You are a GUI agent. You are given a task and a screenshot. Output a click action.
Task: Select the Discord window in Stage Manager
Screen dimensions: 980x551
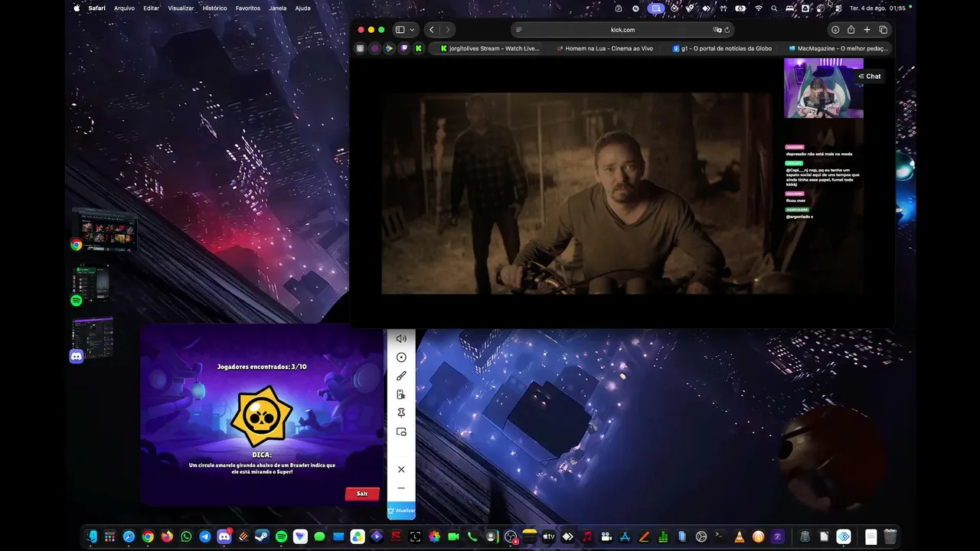pyautogui.click(x=93, y=339)
